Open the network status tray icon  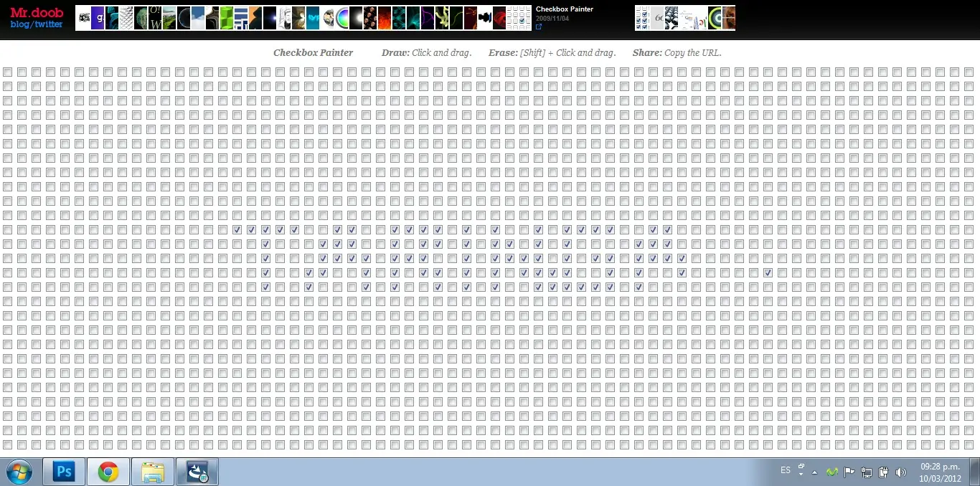tap(867, 472)
